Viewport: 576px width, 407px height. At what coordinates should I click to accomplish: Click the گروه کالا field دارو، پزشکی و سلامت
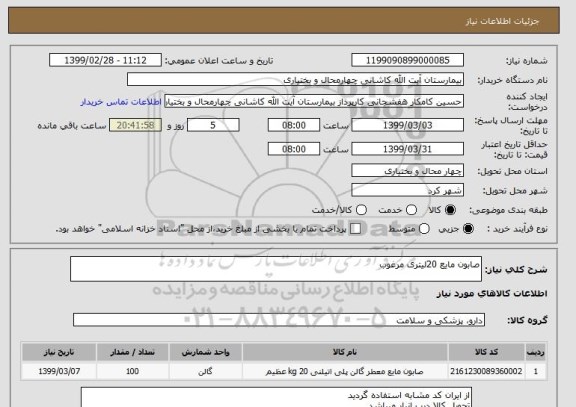tap(279, 320)
